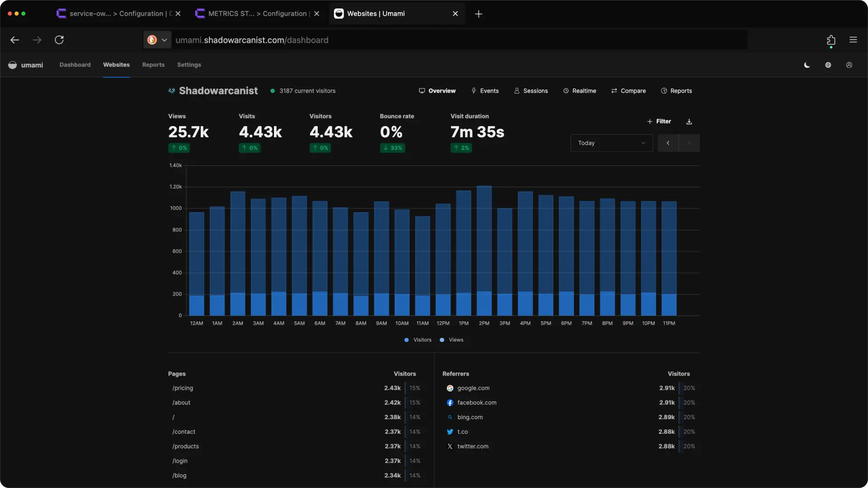This screenshot has width=868, height=488.
Task: Open the browser hamburger menu icon
Action: (x=853, y=40)
